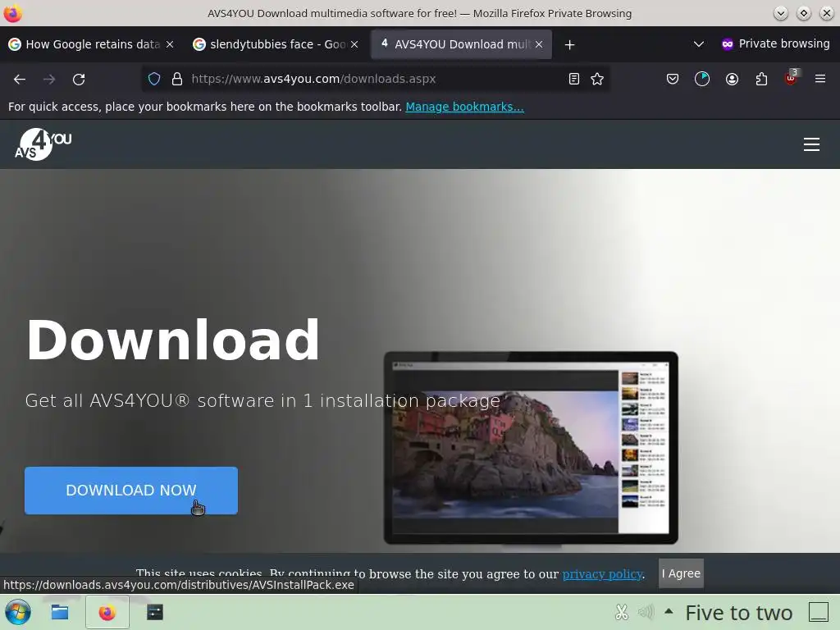The width and height of the screenshot is (840, 630).
Task: Open uBlock Origin extension icon
Action: coord(791,78)
